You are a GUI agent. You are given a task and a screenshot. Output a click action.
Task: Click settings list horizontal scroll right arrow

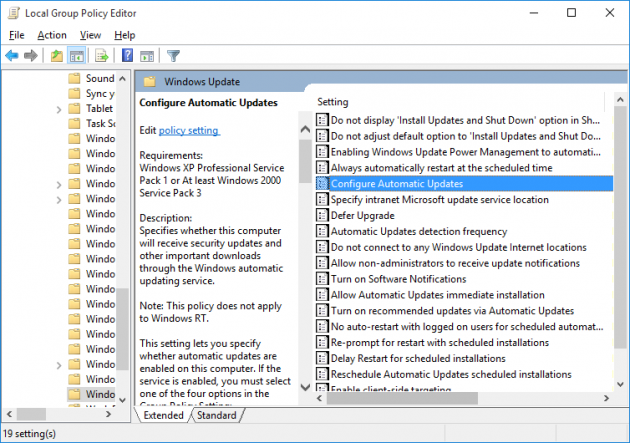[x=606, y=398]
